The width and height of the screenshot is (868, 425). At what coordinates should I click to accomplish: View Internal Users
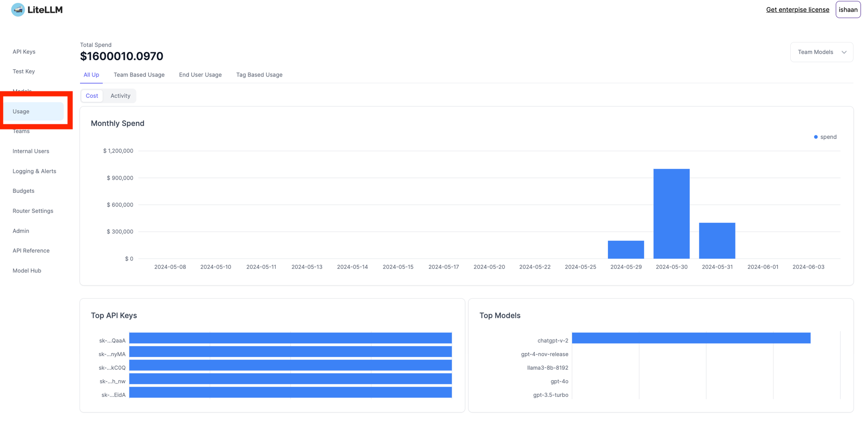[x=31, y=151]
